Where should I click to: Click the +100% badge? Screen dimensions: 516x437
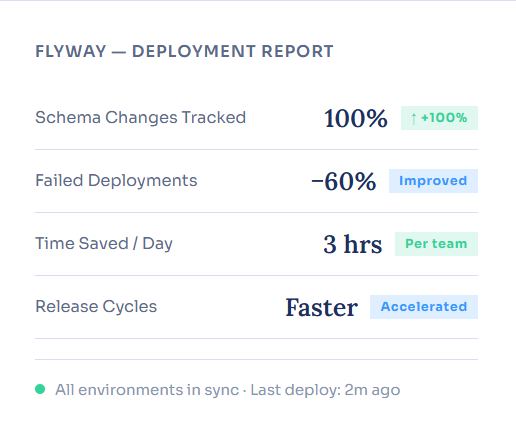pos(439,118)
